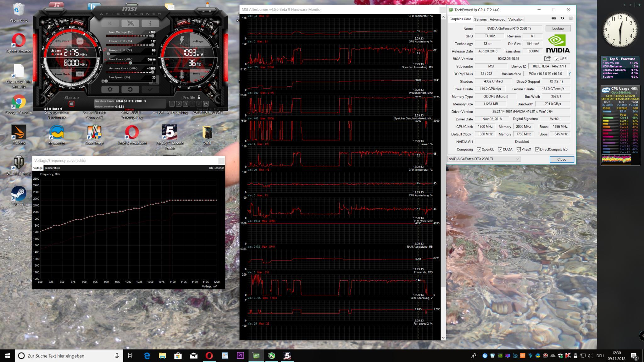The image size is (644, 362).
Task: Open Afterburner settings gear button
Action: [110, 89]
